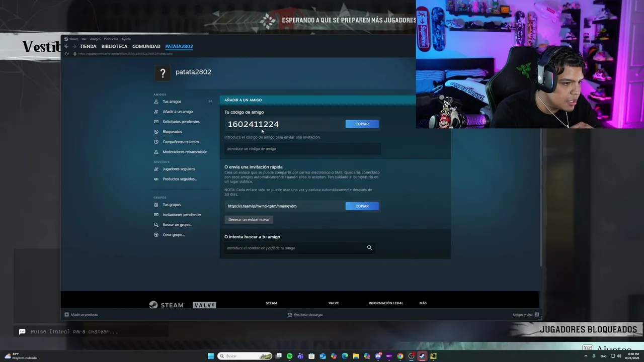The image size is (644, 362).
Task: Open the Ver menu
Action: coord(84,39)
